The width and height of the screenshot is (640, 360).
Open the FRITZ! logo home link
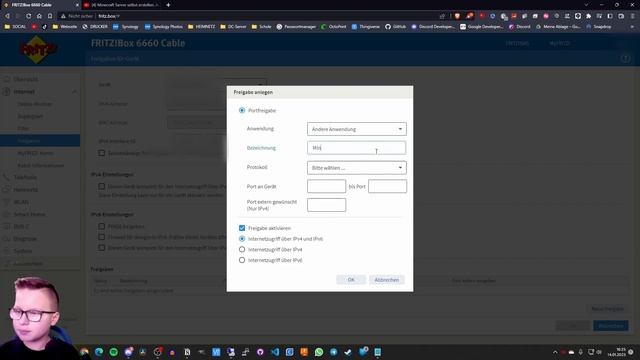click(x=38, y=49)
